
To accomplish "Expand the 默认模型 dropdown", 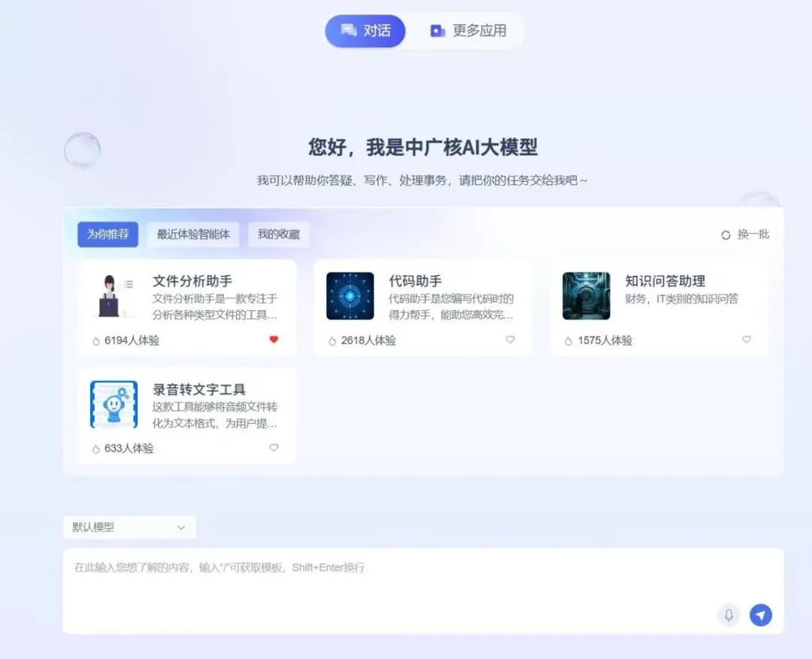I will point(129,528).
